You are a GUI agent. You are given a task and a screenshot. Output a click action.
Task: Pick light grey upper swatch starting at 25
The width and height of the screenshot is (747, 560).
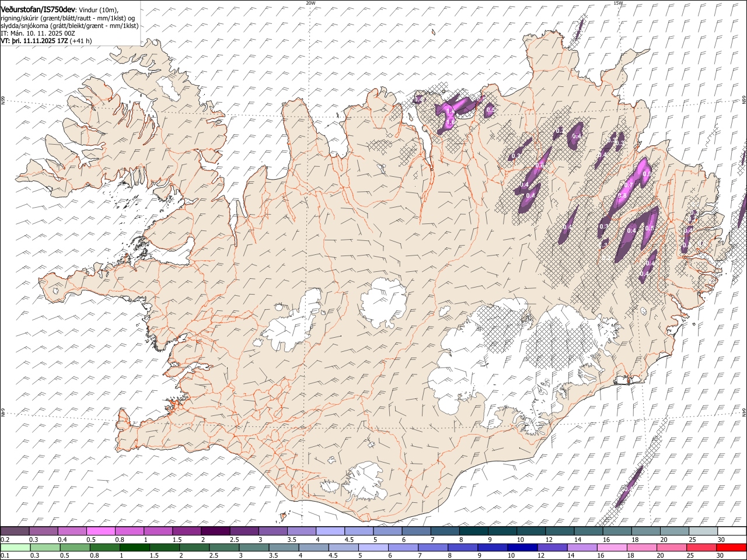pyautogui.click(x=703, y=531)
